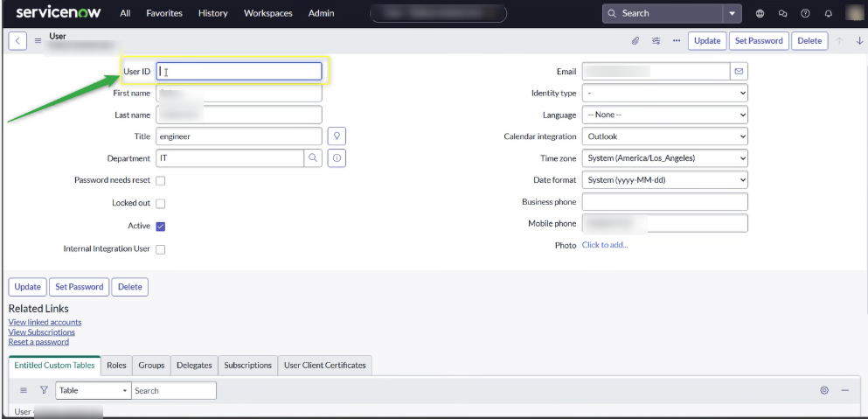Open the Table search-field dropdown

click(x=93, y=390)
